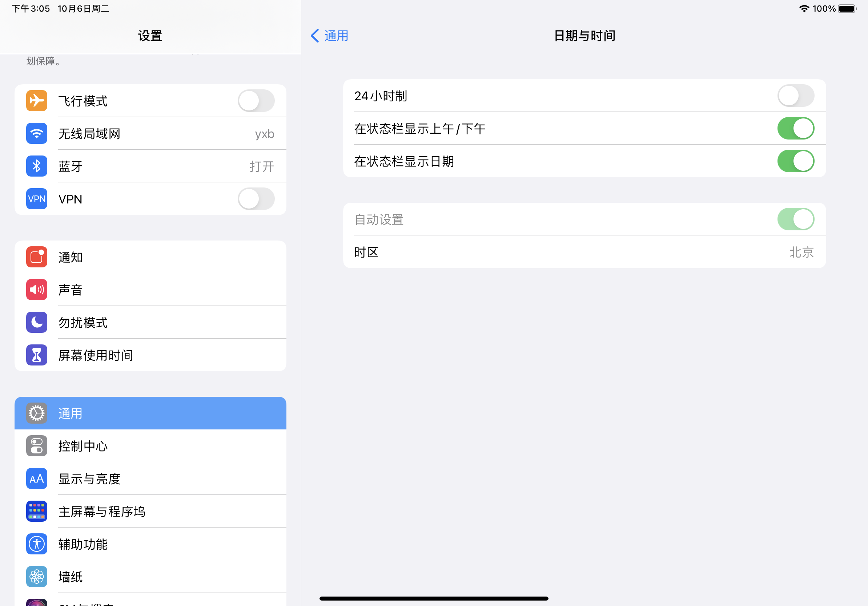Tap the Airplane Mode orange icon
The width and height of the screenshot is (868, 606).
point(37,101)
